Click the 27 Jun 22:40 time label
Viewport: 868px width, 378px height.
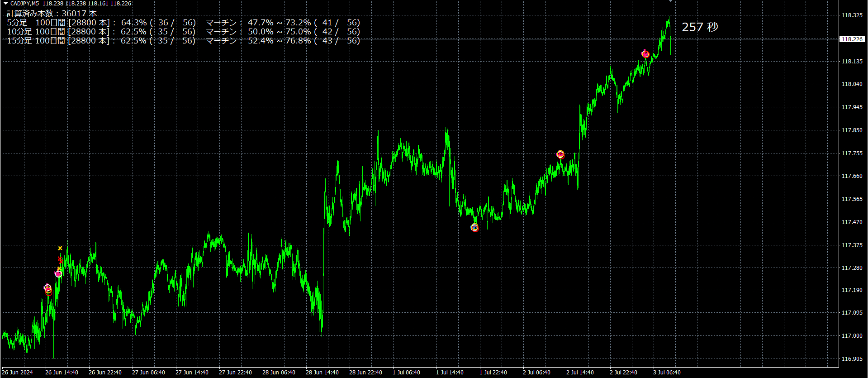tap(235, 373)
